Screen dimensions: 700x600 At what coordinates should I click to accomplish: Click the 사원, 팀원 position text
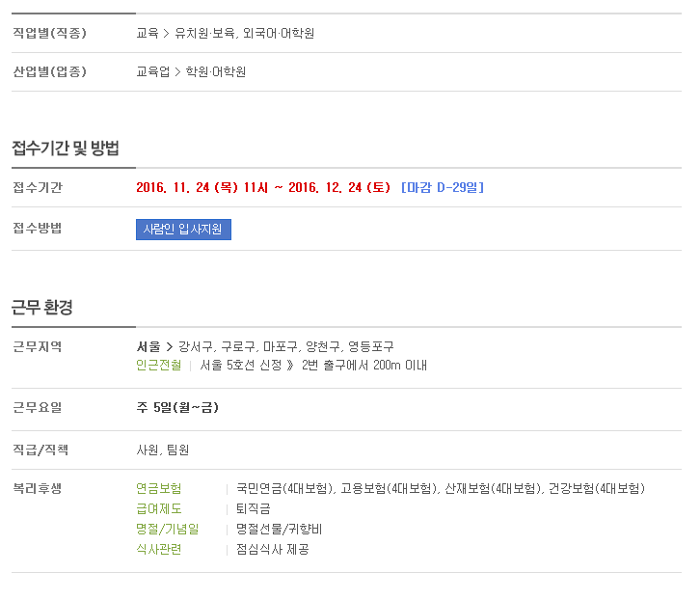[x=163, y=450]
